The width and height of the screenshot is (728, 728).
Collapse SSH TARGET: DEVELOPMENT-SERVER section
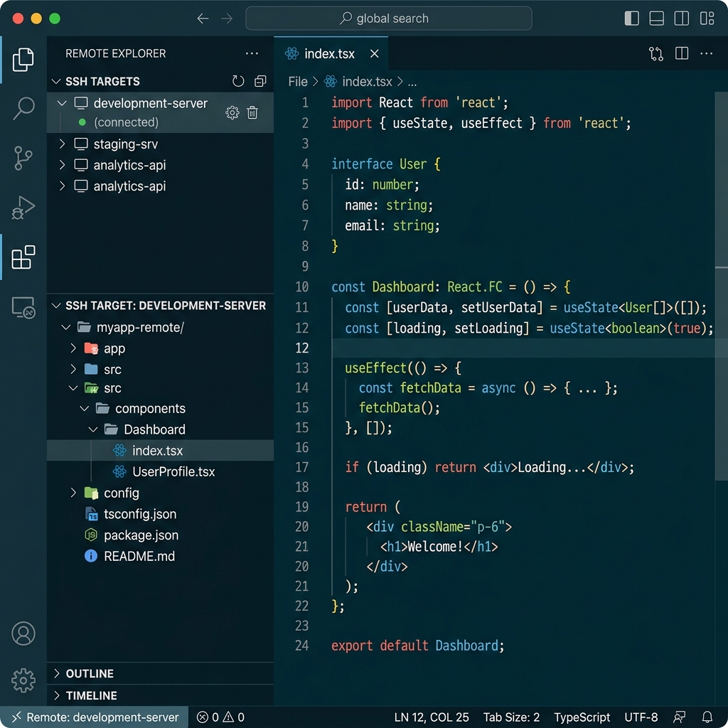(x=56, y=306)
